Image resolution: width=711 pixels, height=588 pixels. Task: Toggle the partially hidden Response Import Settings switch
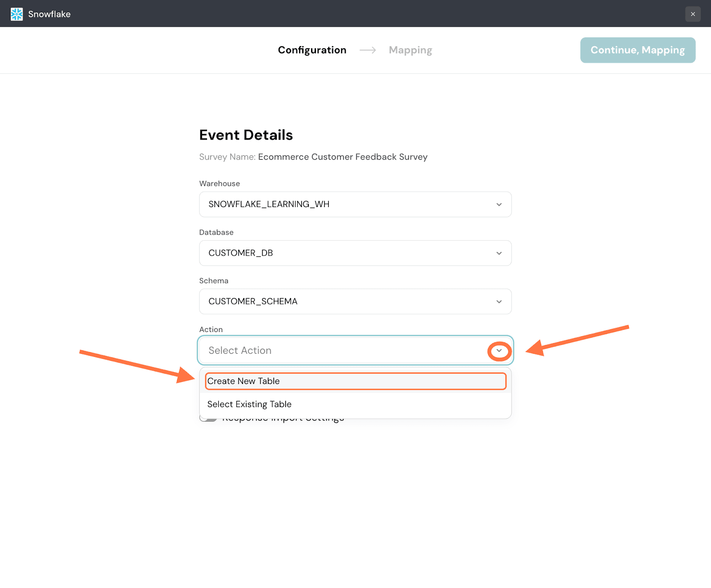pos(208,419)
